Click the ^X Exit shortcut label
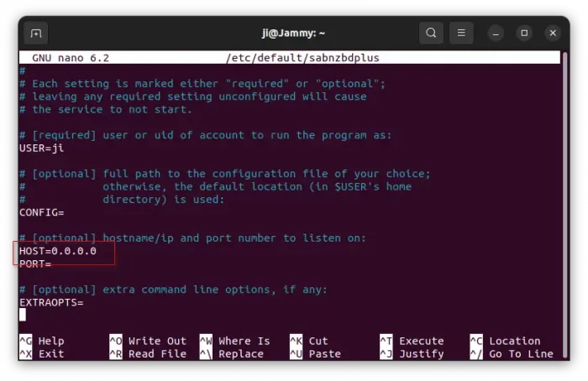The width and height of the screenshot is (588, 381). coord(42,353)
